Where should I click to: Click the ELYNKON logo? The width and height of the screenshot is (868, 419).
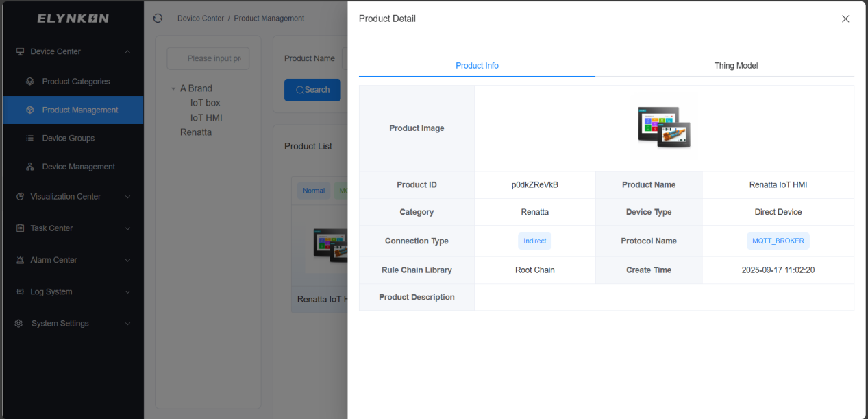tap(73, 19)
